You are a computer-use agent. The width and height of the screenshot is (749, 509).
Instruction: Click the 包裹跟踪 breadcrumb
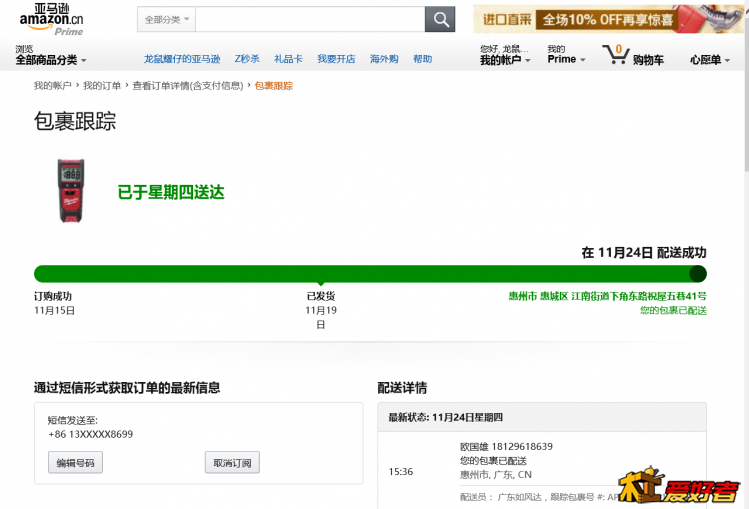pos(274,85)
